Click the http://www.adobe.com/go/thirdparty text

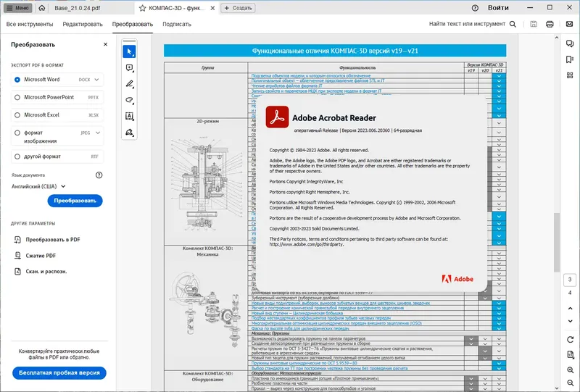click(x=306, y=244)
